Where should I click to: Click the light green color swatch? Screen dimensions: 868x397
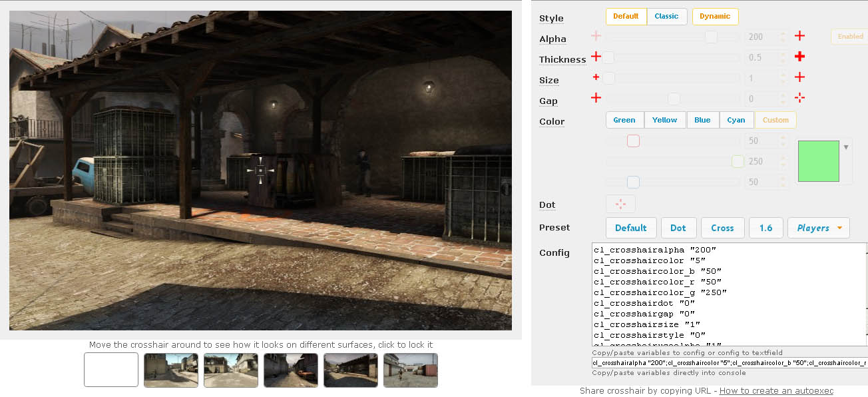coord(819,161)
